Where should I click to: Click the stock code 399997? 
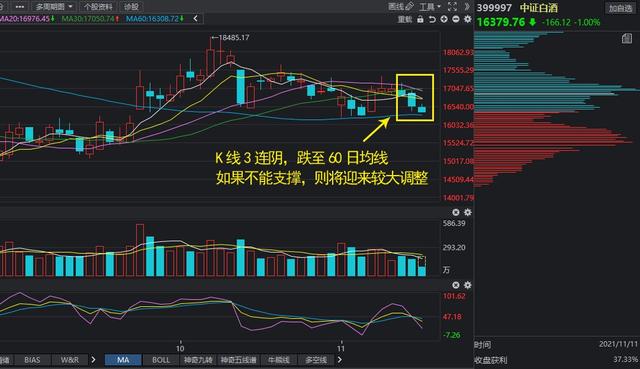pos(494,8)
